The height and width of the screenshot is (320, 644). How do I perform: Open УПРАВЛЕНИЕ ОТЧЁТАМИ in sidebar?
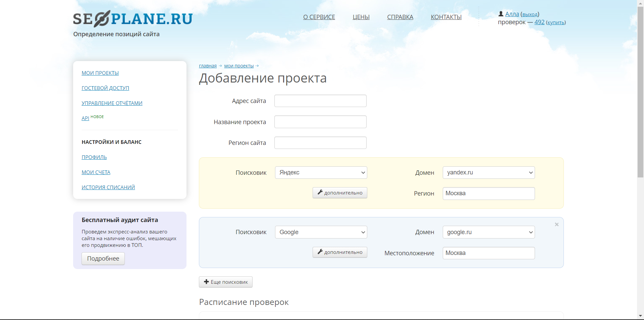(112, 103)
